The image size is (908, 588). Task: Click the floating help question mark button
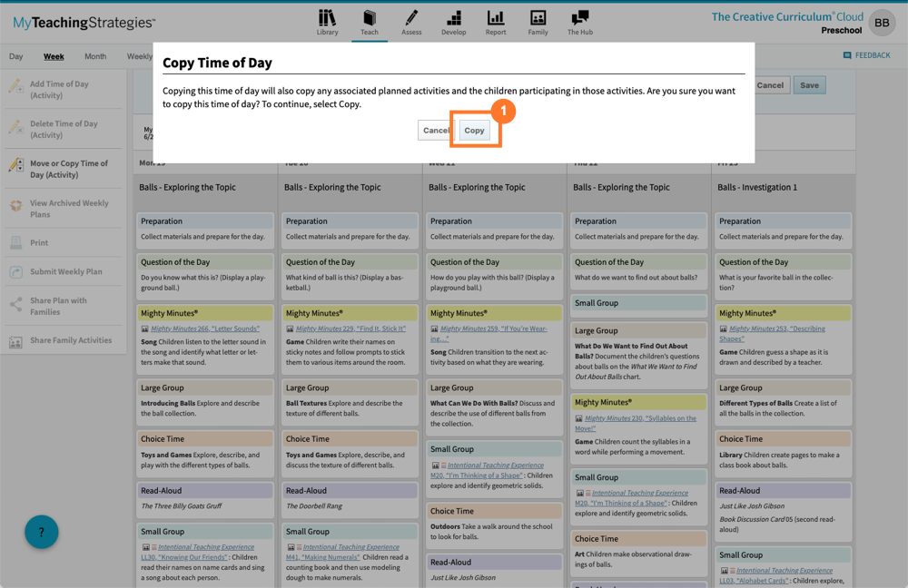point(41,532)
